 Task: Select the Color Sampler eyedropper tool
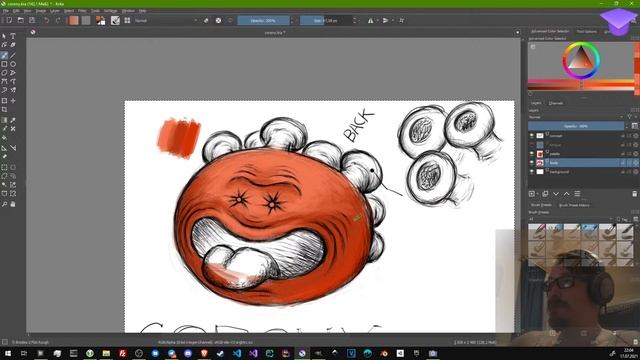[13, 120]
